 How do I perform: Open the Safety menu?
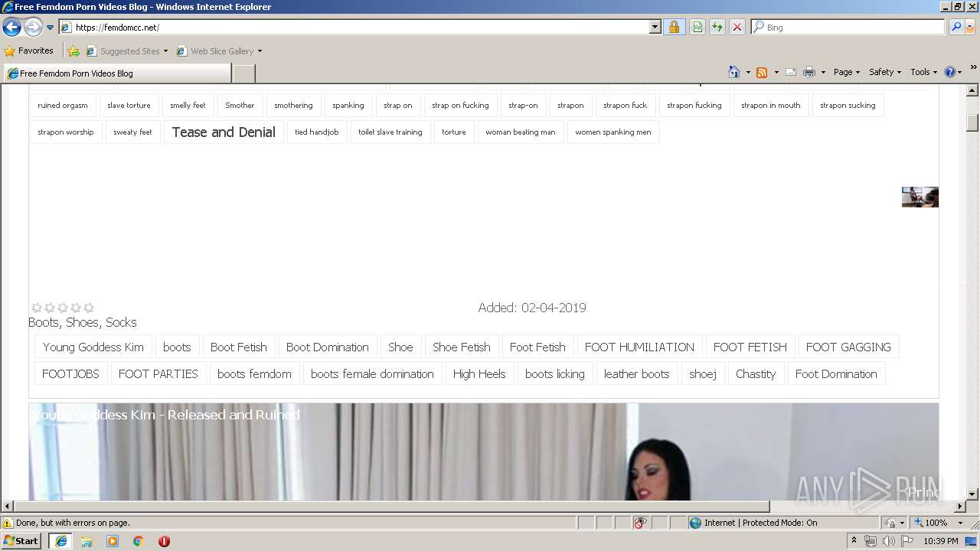(x=884, y=72)
